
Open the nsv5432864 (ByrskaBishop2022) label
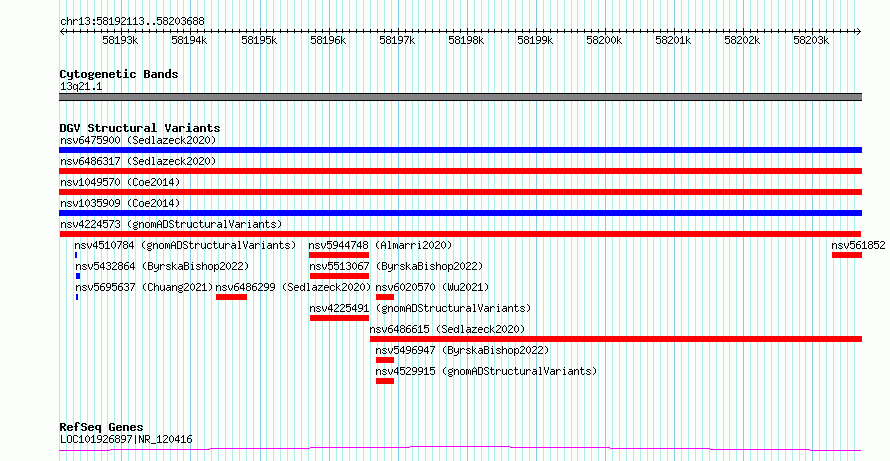(x=162, y=266)
